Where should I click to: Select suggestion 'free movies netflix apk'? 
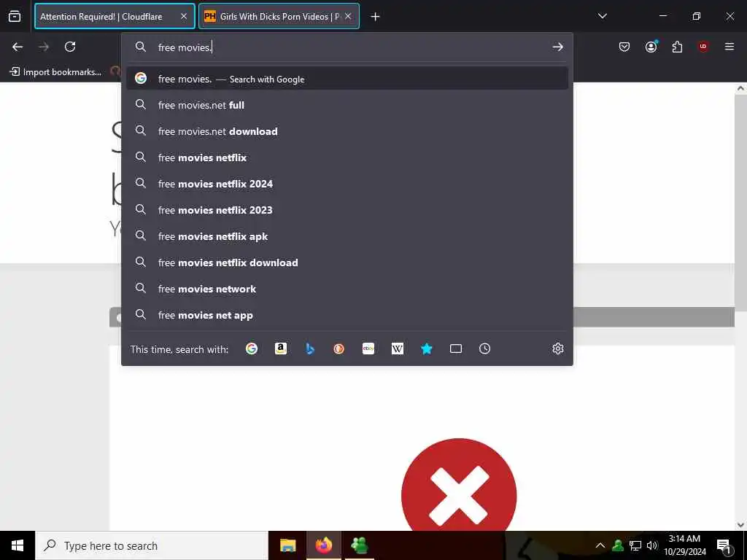tap(347, 236)
